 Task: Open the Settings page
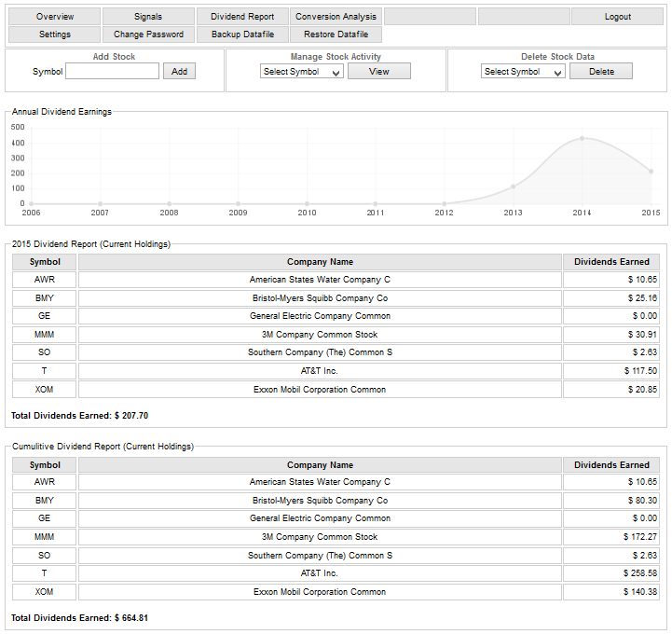pos(54,34)
